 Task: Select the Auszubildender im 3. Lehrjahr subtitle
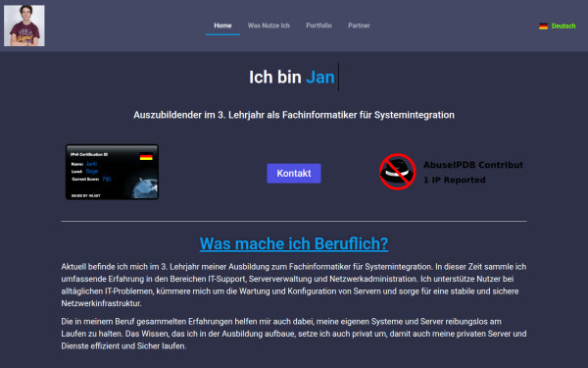click(x=294, y=115)
